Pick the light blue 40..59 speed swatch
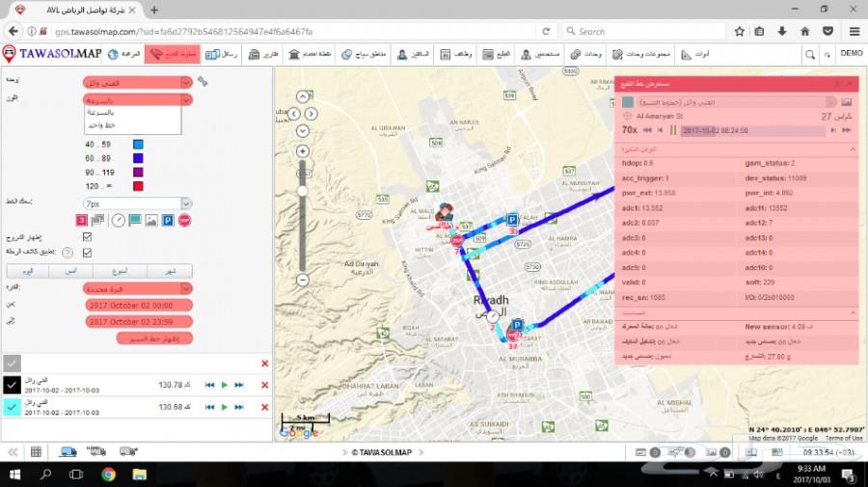The width and height of the screenshot is (868, 487). pos(138,144)
